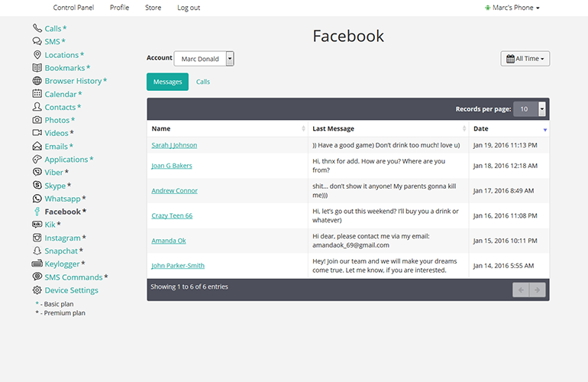Click the Contacts person icon
This screenshot has height=382, width=588.
click(x=37, y=107)
